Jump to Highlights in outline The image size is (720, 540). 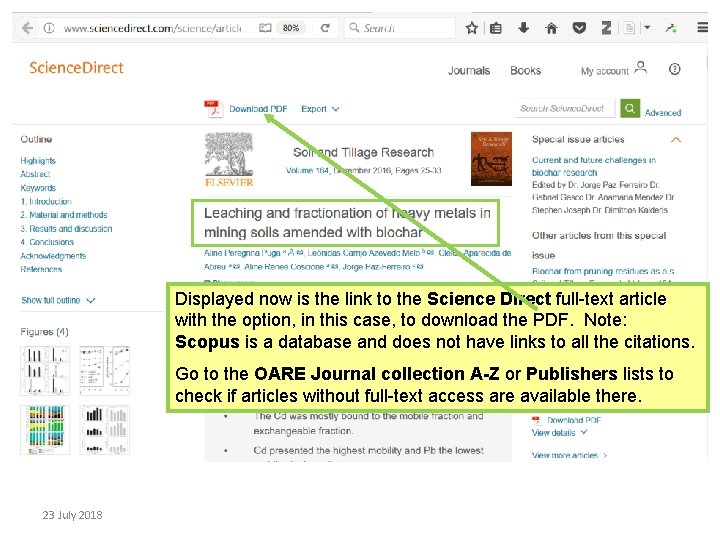tap(38, 161)
